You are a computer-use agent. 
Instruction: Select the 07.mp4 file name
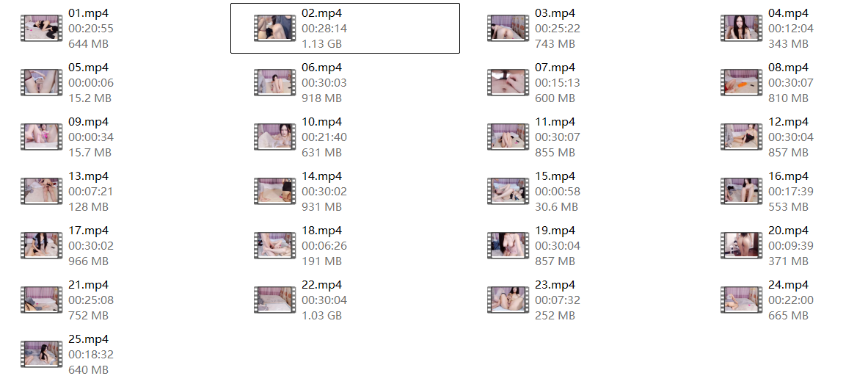pos(555,68)
